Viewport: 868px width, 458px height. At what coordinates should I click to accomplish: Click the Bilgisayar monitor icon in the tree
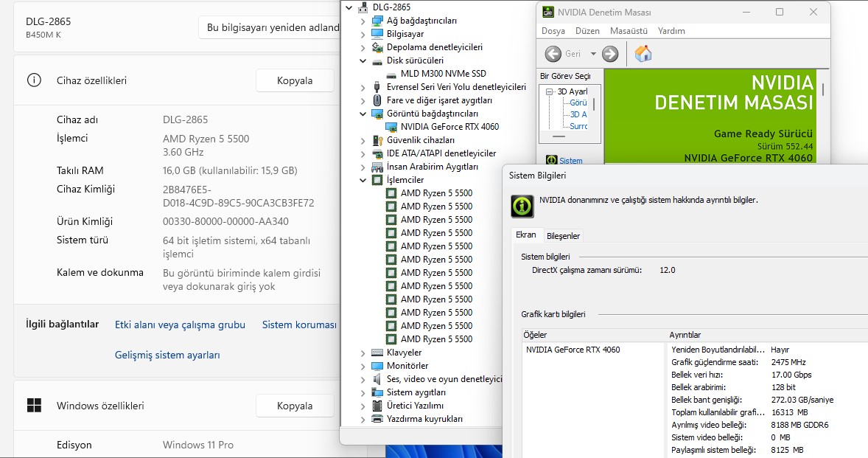pos(377,34)
